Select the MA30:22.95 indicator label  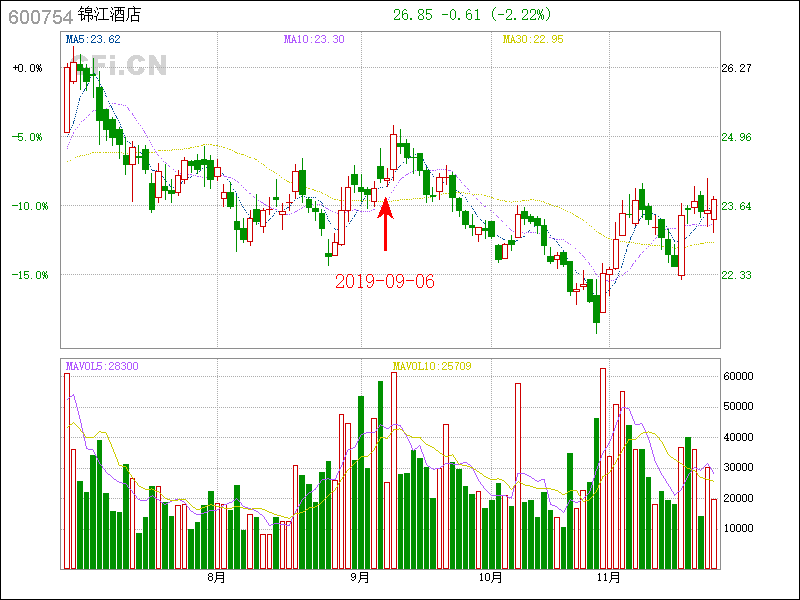click(533, 40)
